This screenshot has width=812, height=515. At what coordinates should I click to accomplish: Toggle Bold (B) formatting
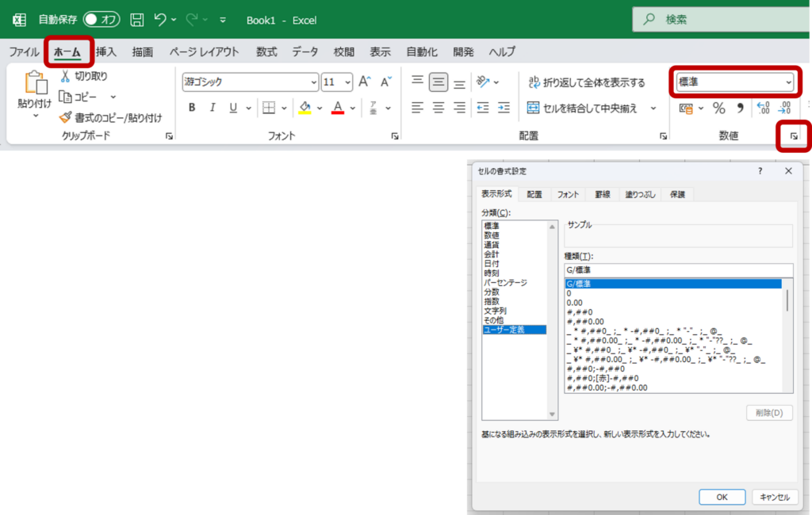click(x=191, y=108)
